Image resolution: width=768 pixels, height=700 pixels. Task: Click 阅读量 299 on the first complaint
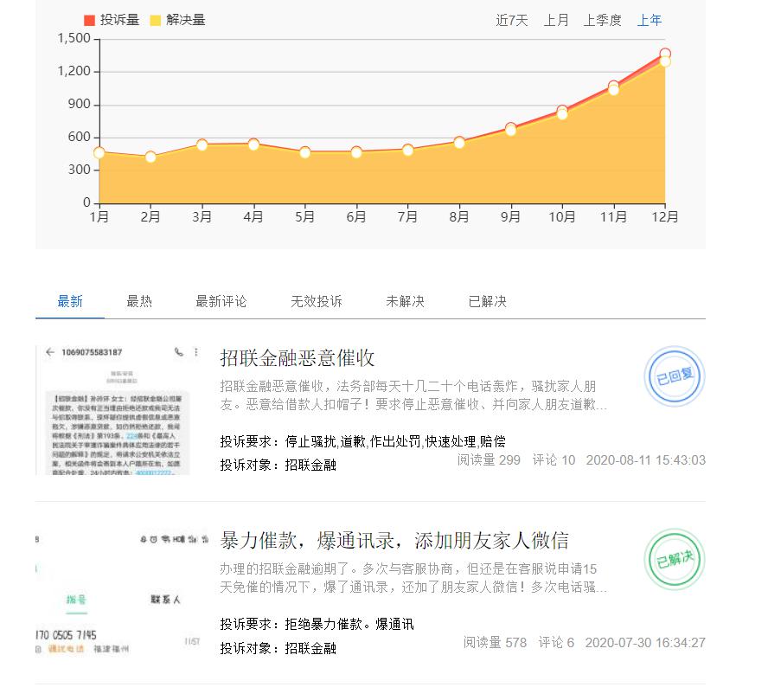pyautogui.click(x=489, y=460)
